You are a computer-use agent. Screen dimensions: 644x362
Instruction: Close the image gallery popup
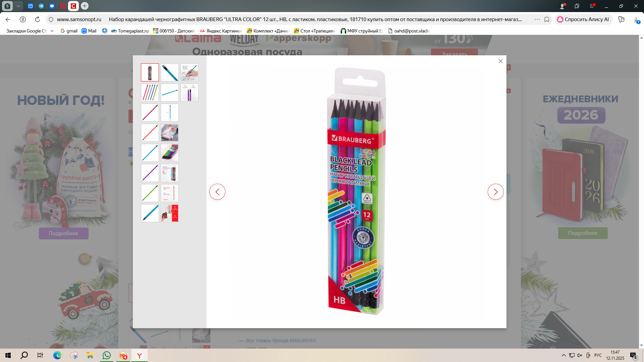point(500,61)
